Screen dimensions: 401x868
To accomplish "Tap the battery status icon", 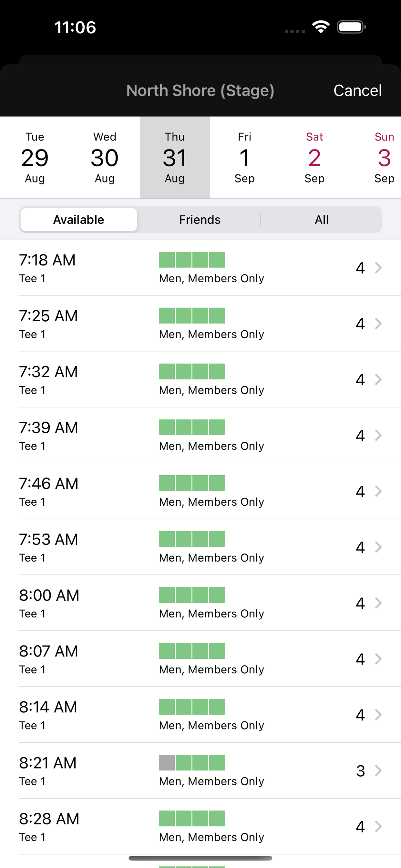I will click(x=351, y=27).
